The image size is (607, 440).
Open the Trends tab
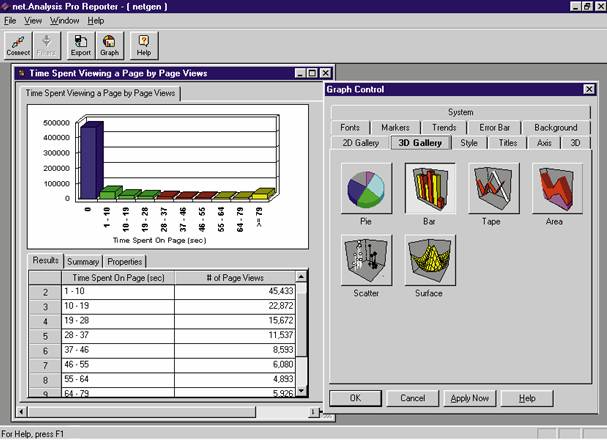coord(444,127)
